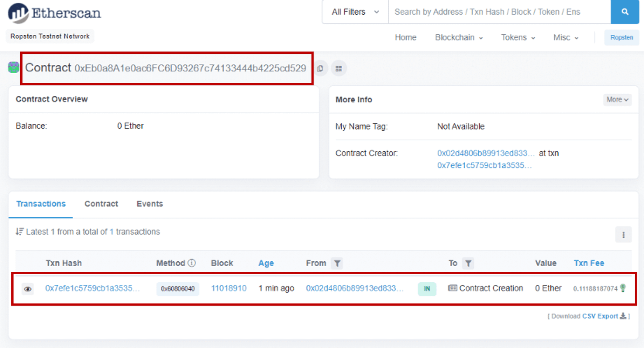This screenshot has height=348, width=644.
Task: Open the creation txn link in More Info
Action: tap(484, 166)
